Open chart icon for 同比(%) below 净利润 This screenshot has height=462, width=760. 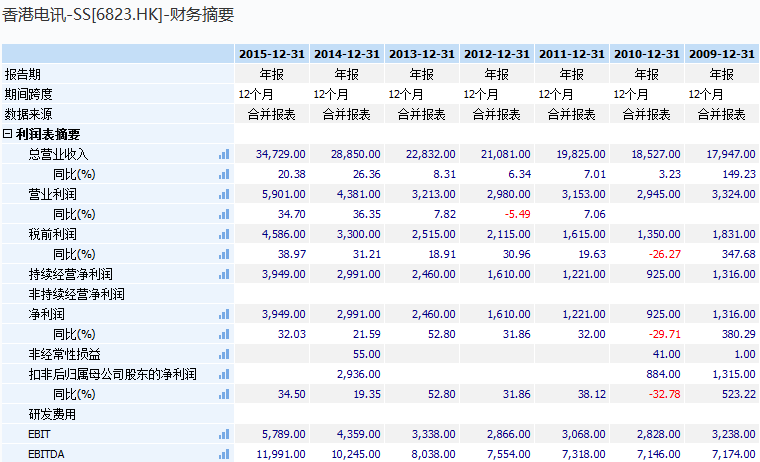224,334
